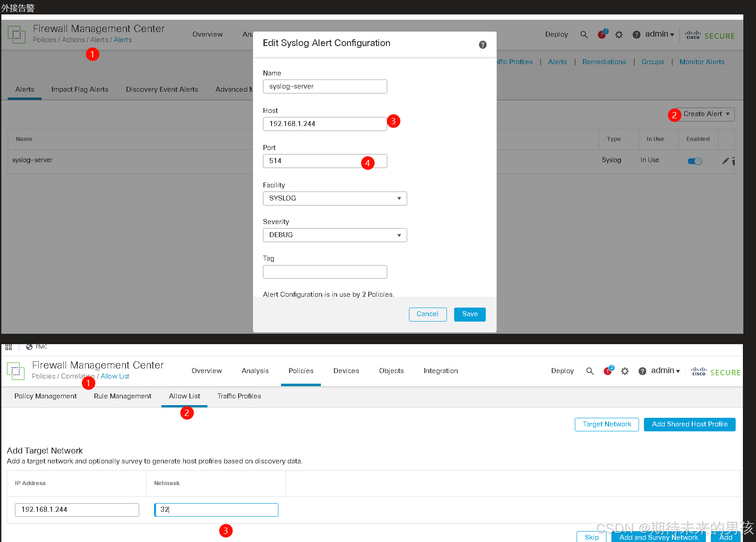Click help question icon in upper FMC header
Screen dimensions: 756x542
coord(636,35)
